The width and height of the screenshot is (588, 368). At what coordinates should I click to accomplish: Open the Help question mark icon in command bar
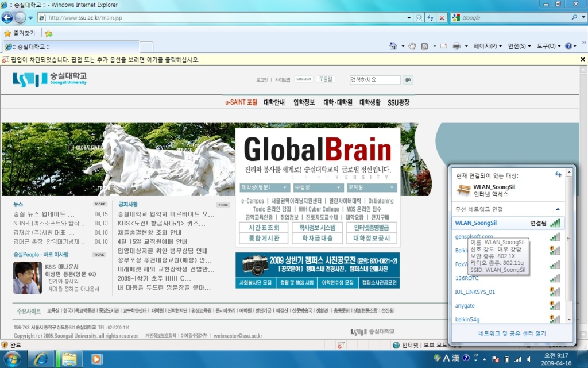point(568,46)
